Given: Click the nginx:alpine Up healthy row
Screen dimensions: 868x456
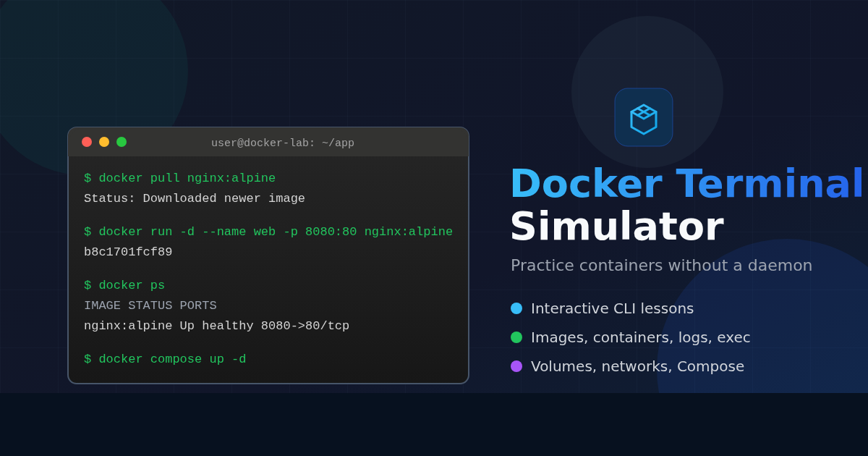Looking at the screenshot, I should [216, 326].
